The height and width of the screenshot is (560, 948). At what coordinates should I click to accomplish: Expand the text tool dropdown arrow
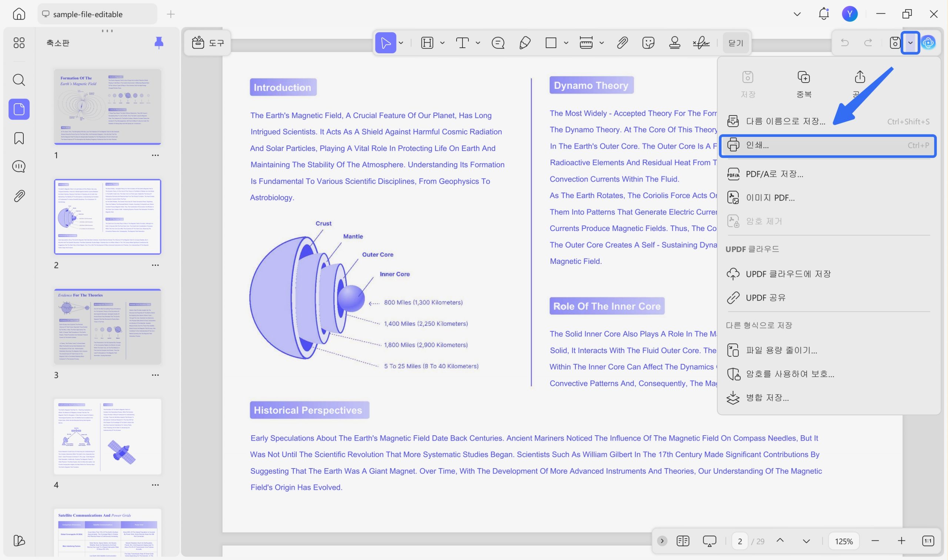click(478, 43)
